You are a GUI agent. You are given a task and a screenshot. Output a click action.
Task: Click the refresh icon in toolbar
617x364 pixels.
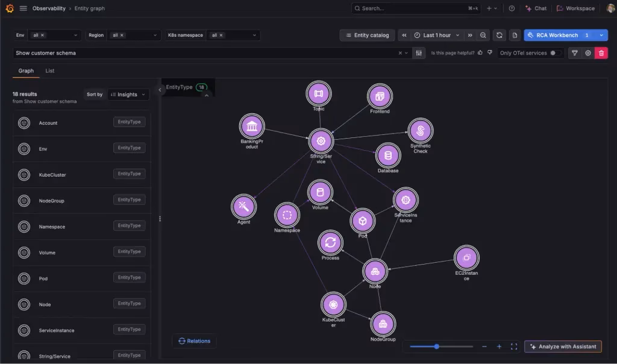tap(500, 35)
